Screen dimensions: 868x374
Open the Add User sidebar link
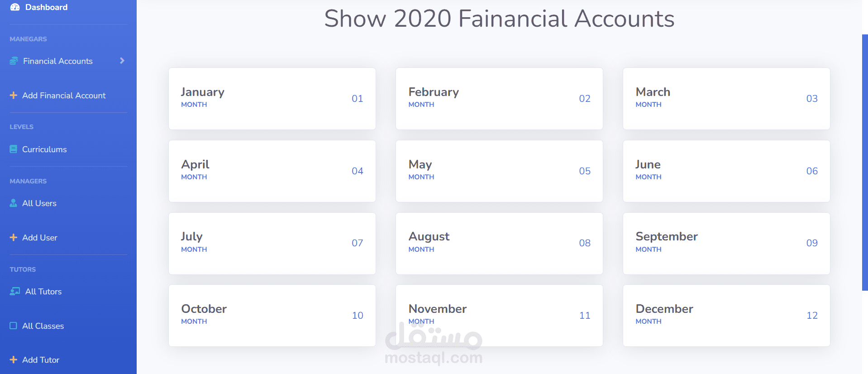click(x=40, y=238)
